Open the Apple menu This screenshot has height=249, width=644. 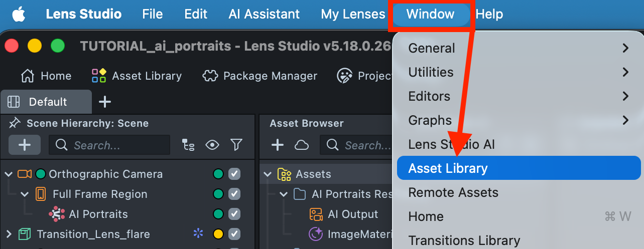[x=19, y=15]
